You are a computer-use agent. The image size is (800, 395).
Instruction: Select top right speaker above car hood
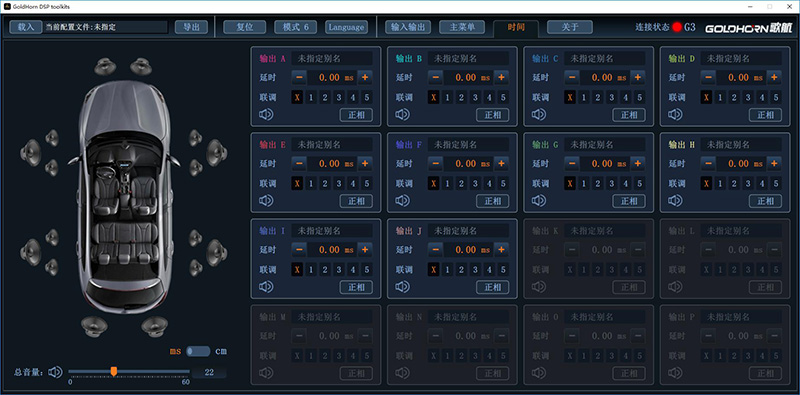coord(141,66)
